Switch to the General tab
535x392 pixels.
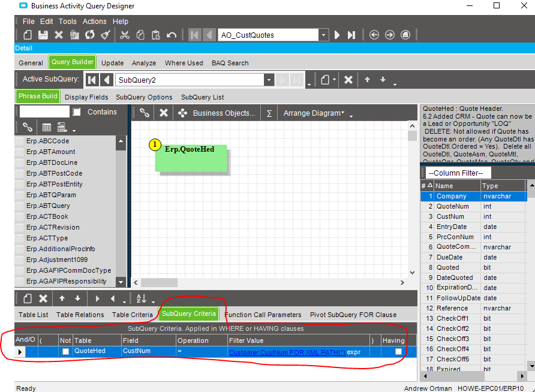(31, 63)
